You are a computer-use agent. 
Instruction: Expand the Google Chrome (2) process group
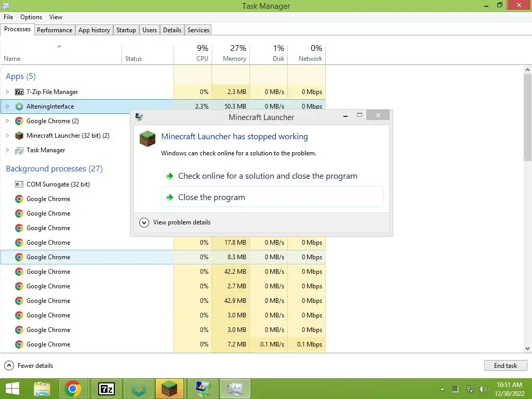(x=7, y=121)
